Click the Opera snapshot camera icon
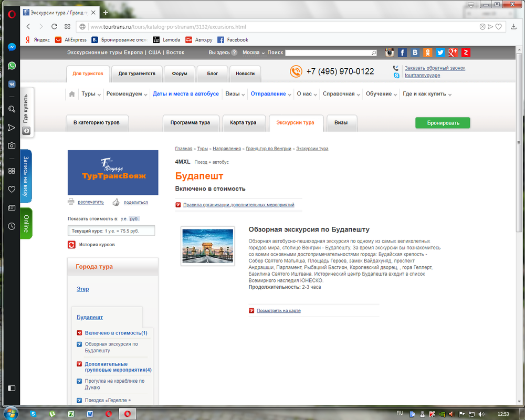This screenshot has height=420, width=525. pyautogui.click(x=12, y=145)
